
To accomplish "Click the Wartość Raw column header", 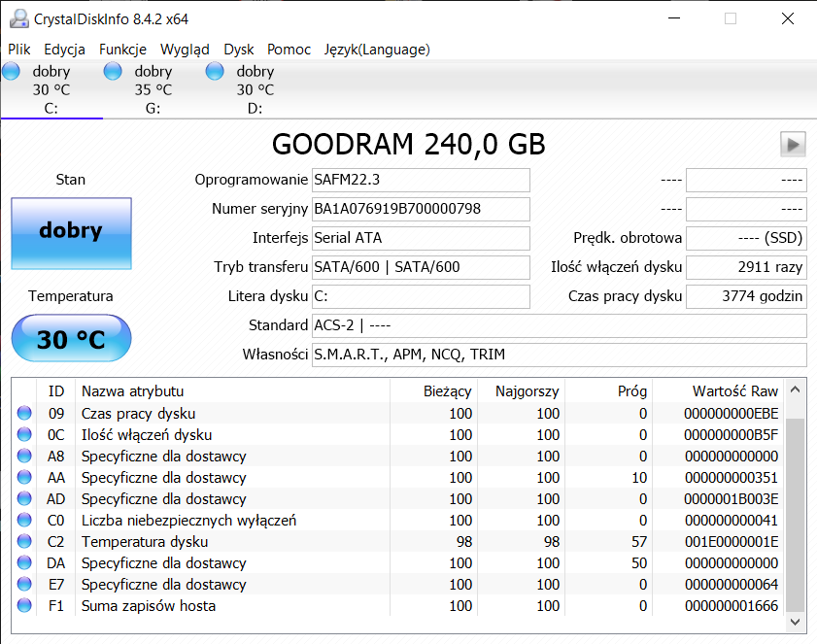I will pyautogui.click(x=718, y=390).
